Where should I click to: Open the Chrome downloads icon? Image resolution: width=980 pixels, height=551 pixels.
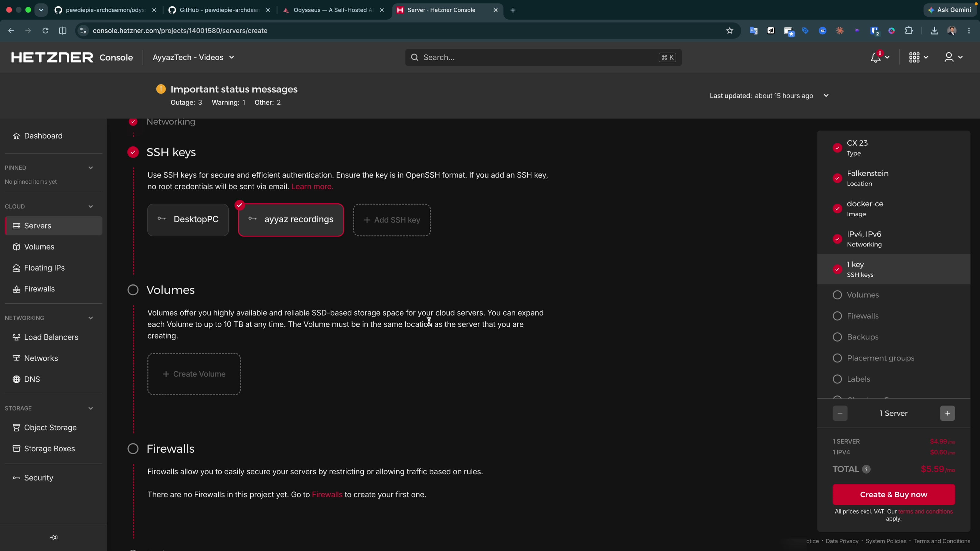click(x=934, y=31)
